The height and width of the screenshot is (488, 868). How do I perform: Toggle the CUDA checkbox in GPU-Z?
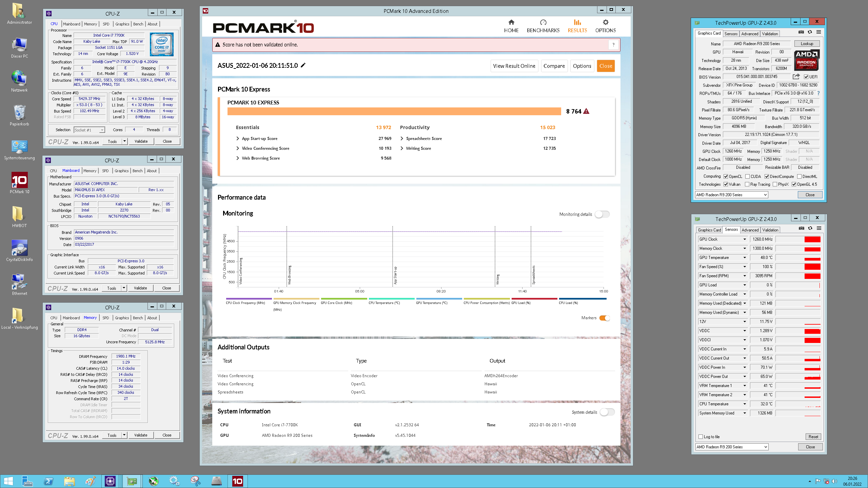(x=748, y=177)
